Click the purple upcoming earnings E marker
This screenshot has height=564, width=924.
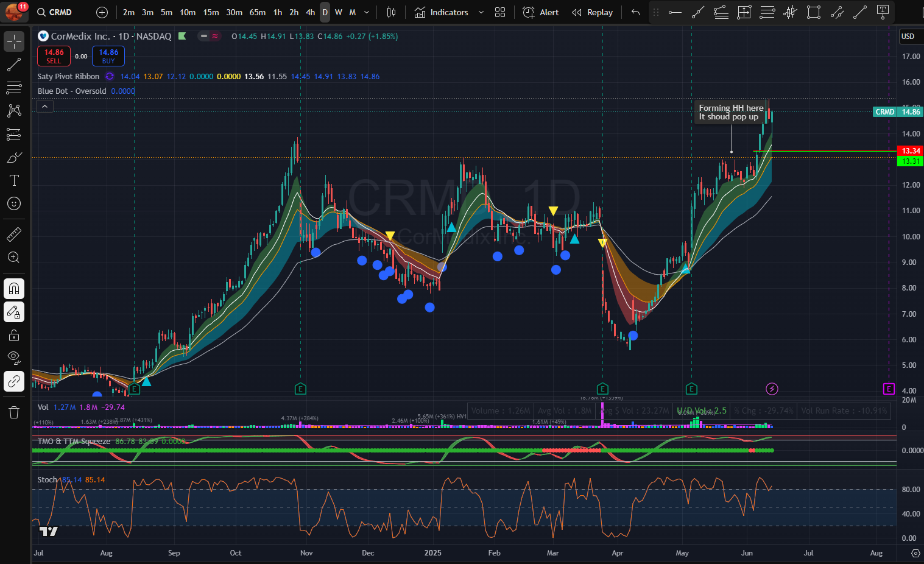coord(889,389)
